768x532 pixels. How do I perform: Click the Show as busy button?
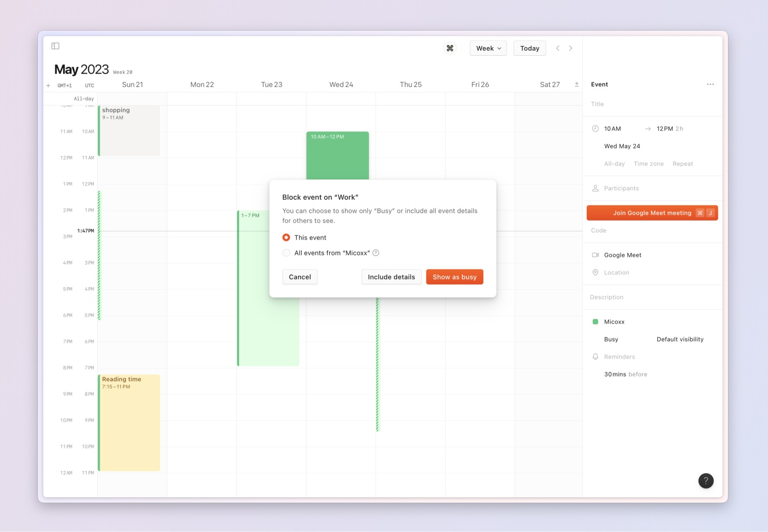point(454,277)
